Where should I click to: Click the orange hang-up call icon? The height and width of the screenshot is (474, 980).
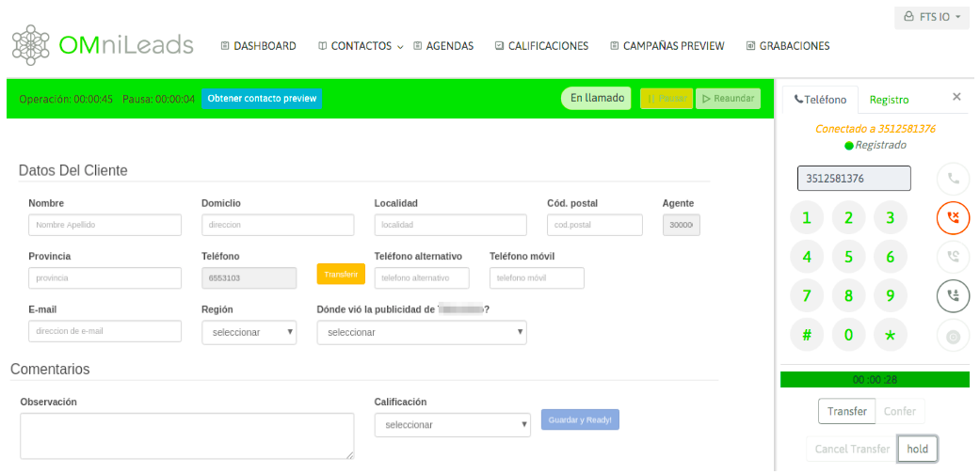pyautogui.click(x=953, y=217)
